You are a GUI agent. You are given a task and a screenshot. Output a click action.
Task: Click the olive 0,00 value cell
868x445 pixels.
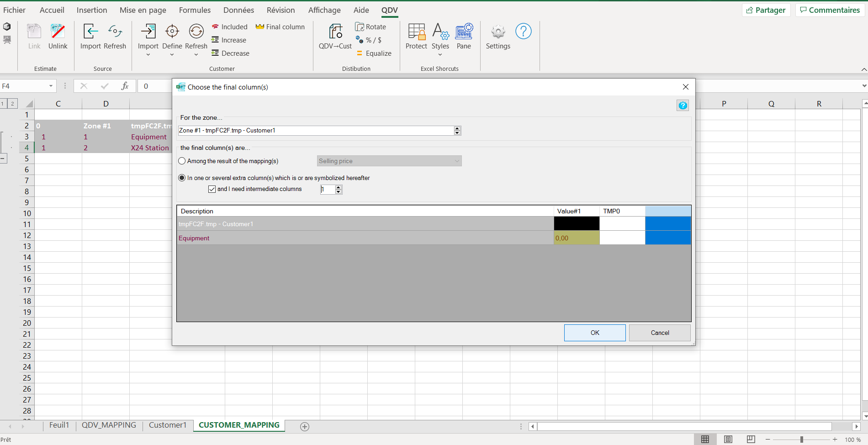click(577, 238)
